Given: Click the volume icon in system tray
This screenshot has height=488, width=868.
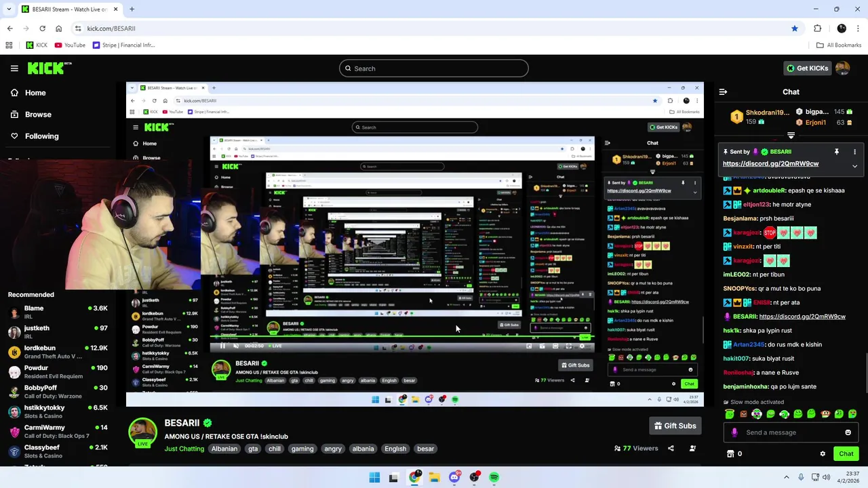Looking at the screenshot, I should click(x=826, y=477).
